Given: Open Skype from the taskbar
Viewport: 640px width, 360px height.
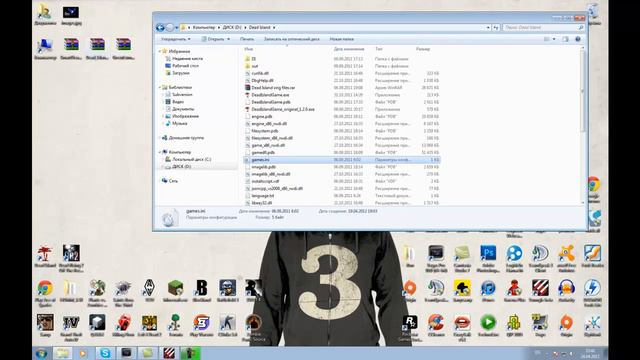Looking at the screenshot, I should (105, 353).
